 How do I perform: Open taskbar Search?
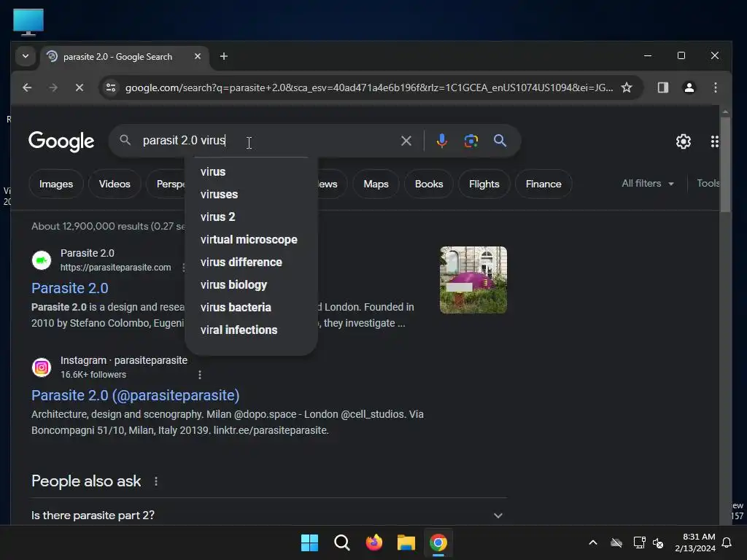(341, 542)
